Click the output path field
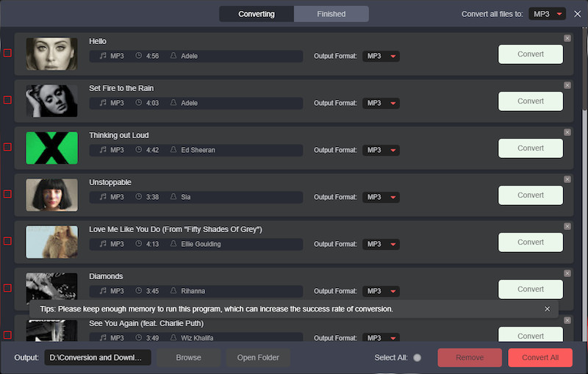Viewport: 588px width, 374px height. click(x=98, y=358)
